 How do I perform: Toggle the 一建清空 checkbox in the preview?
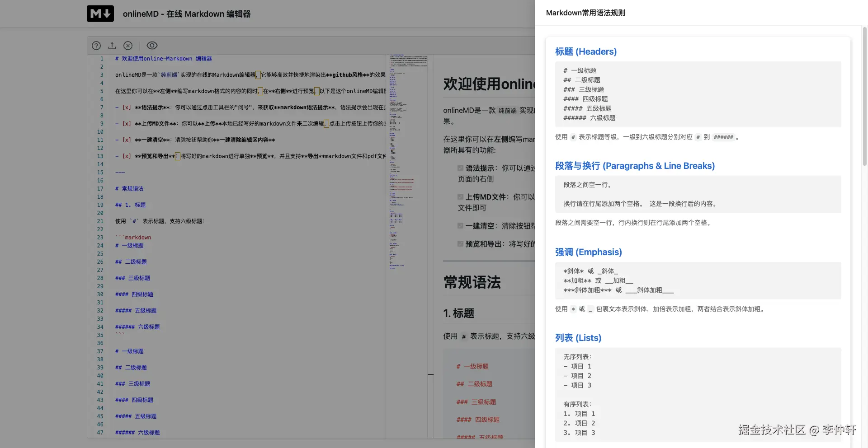click(x=460, y=226)
